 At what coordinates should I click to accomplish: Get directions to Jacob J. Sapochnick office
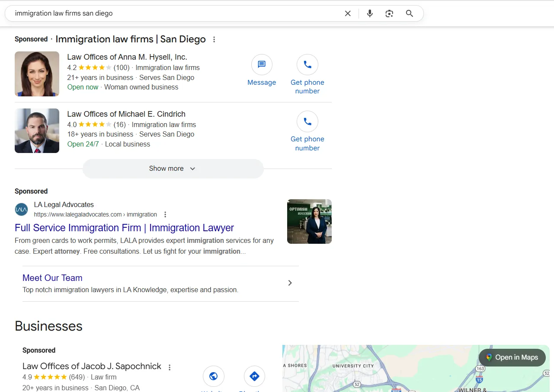254,376
